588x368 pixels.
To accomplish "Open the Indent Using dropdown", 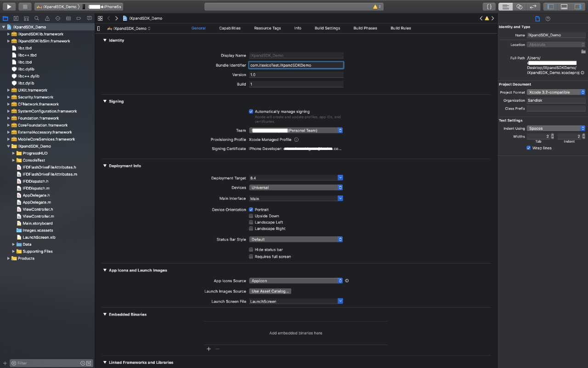I will (x=556, y=128).
